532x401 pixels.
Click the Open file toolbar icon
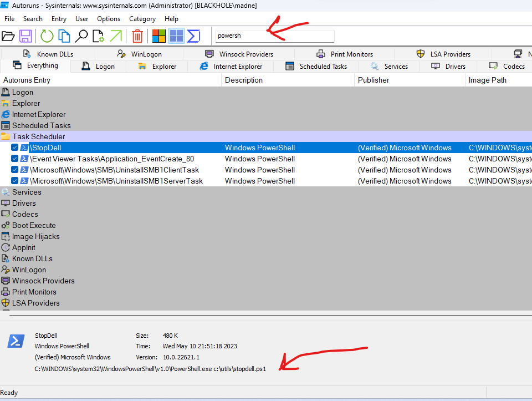click(8, 36)
